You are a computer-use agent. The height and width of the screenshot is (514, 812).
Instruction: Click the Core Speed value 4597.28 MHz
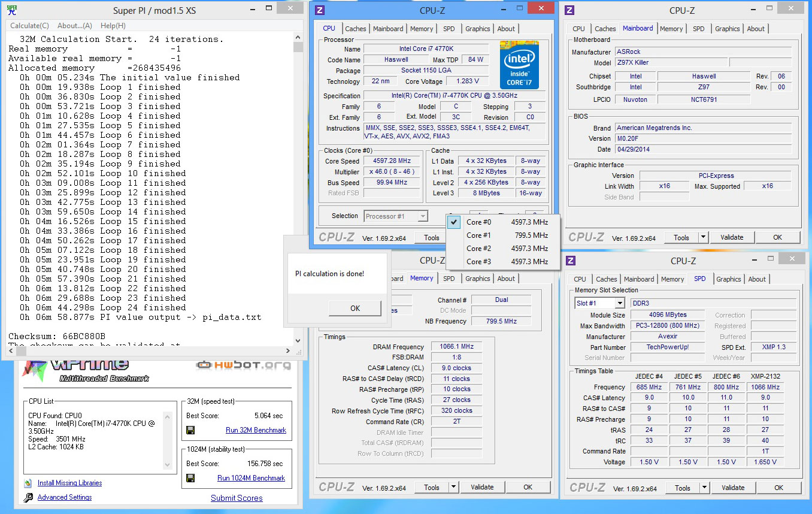392,161
